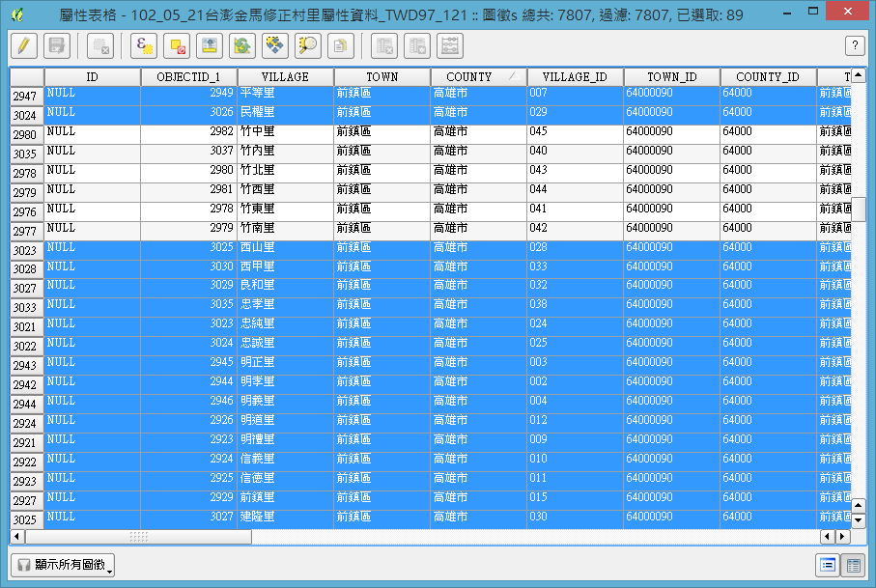Click the help question mark button
Viewport: 876px width, 588px height.
[x=854, y=45]
